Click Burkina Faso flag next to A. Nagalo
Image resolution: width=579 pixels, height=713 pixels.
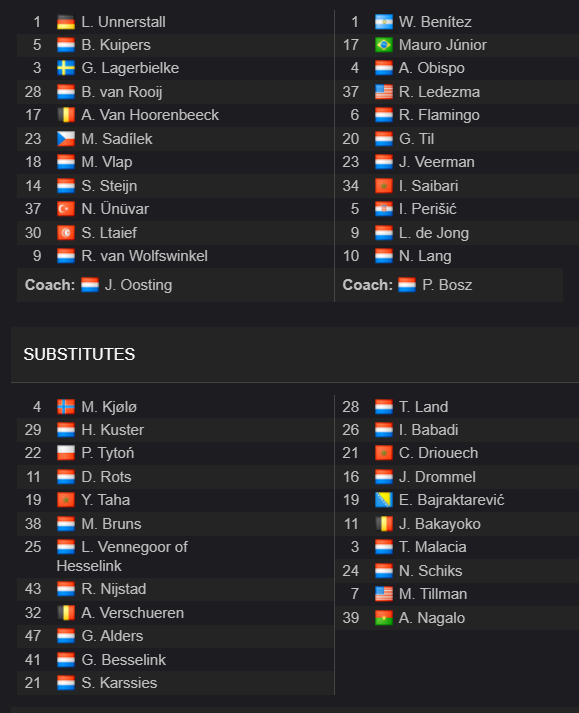384,618
